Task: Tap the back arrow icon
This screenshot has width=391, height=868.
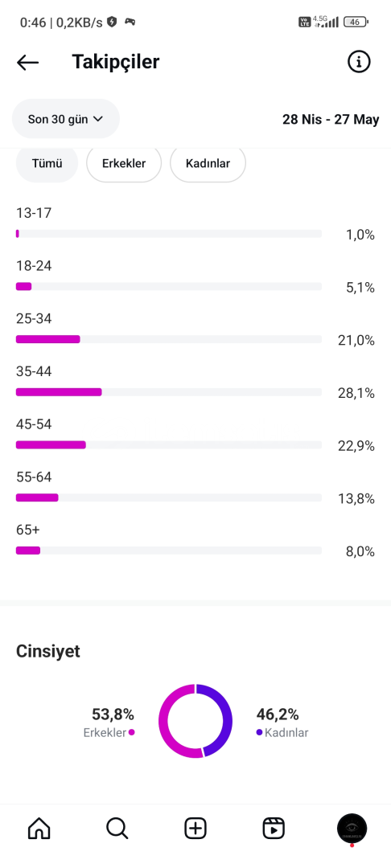Action: [27, 63]
